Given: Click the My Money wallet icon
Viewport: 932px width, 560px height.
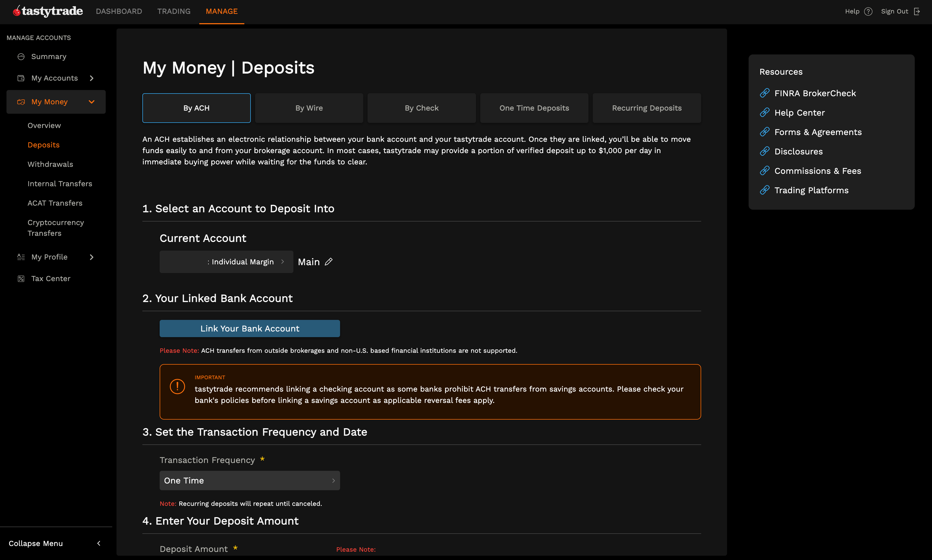Looking at the screenshot, I should click(x=21, y=102).
